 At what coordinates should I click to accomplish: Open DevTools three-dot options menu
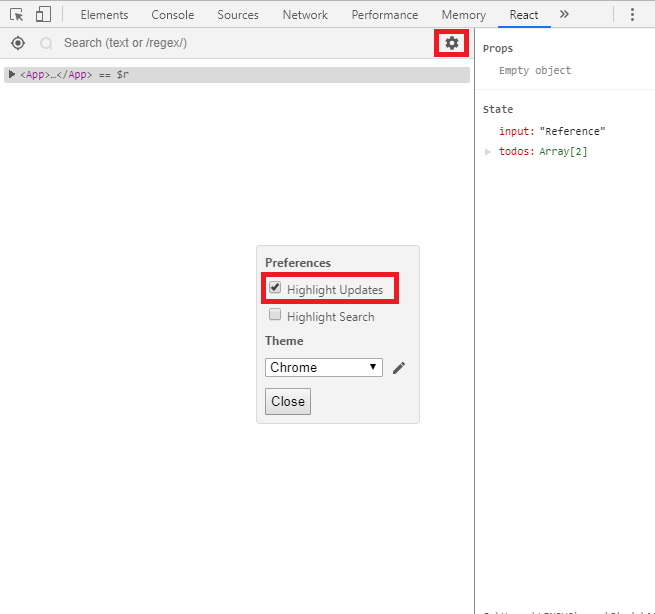coord(632,15)
